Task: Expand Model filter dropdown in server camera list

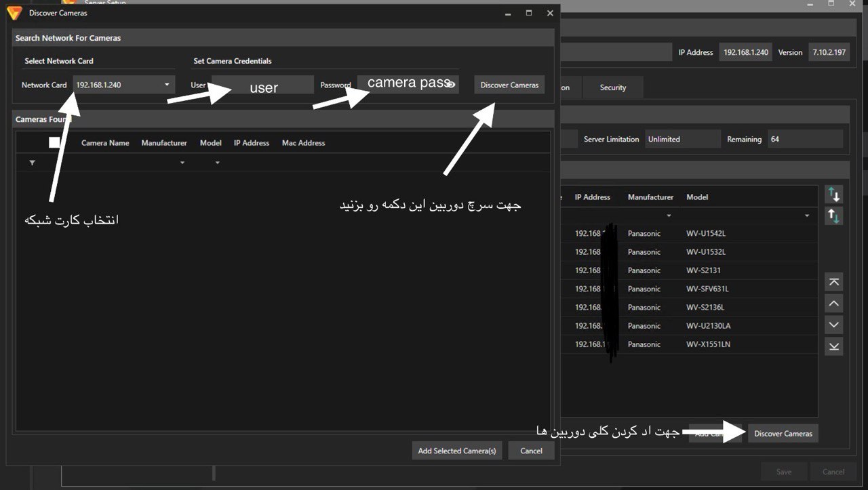Action: (x=807, y=216)
